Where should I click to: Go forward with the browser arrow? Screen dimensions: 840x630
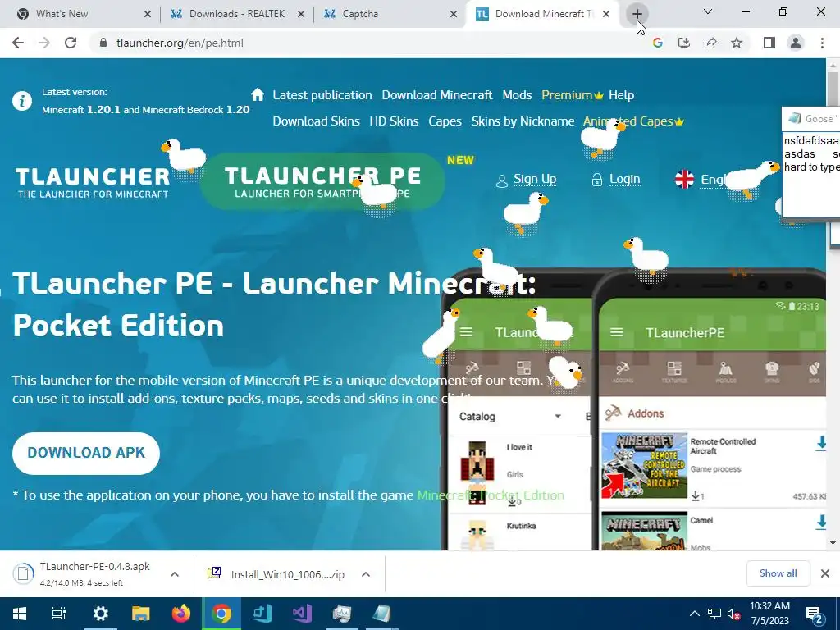point(44,43)
